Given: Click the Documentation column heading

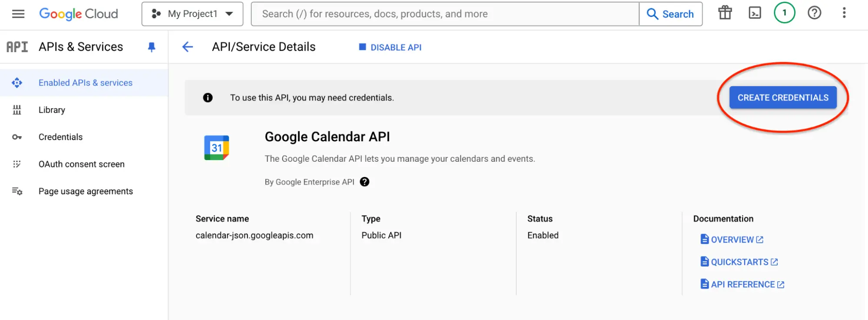Looking at the screenshot, I should [723, 219].
